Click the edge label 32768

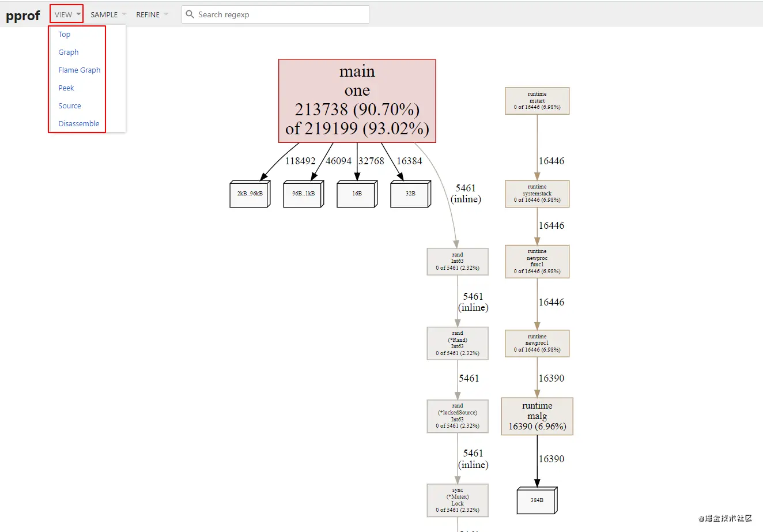point(371,161)
